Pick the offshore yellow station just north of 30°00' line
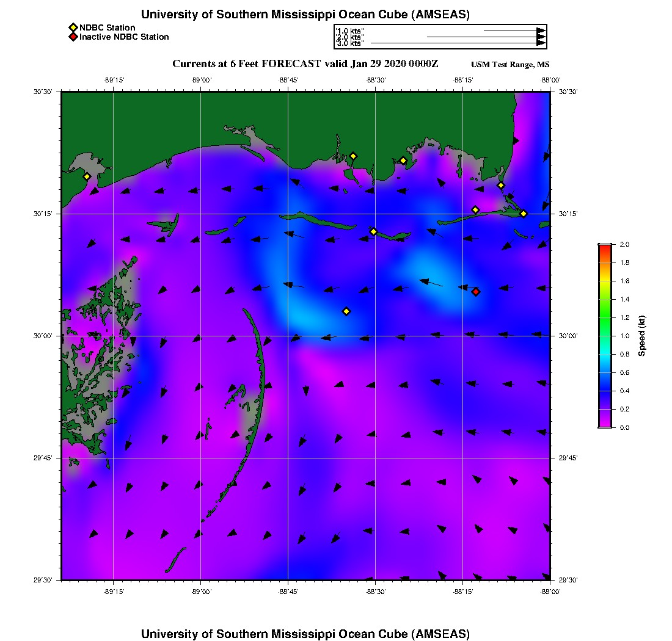 click(346, 311)
